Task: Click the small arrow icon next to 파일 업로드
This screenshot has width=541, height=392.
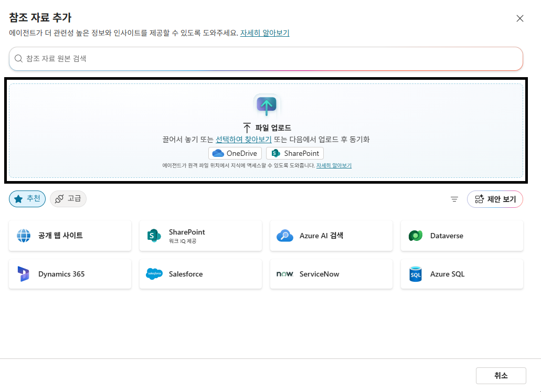Action: [x=247, y=128]
